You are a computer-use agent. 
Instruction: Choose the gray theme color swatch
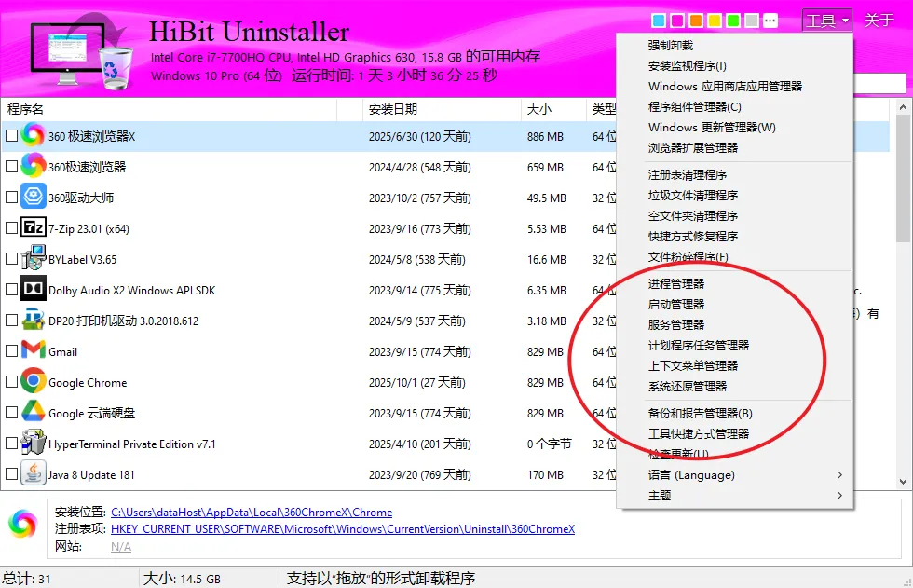click(752, 21)
